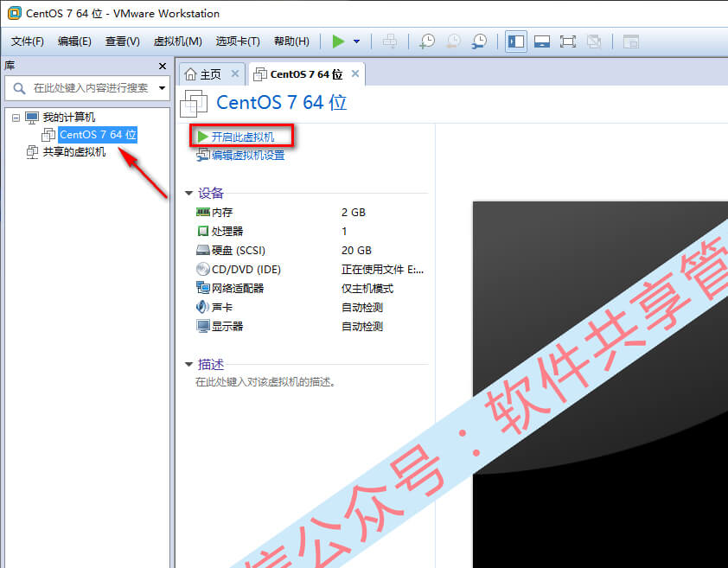Click the library search magnifier icon
Viewport: 728px width, 568px height.
coord(19,88)
